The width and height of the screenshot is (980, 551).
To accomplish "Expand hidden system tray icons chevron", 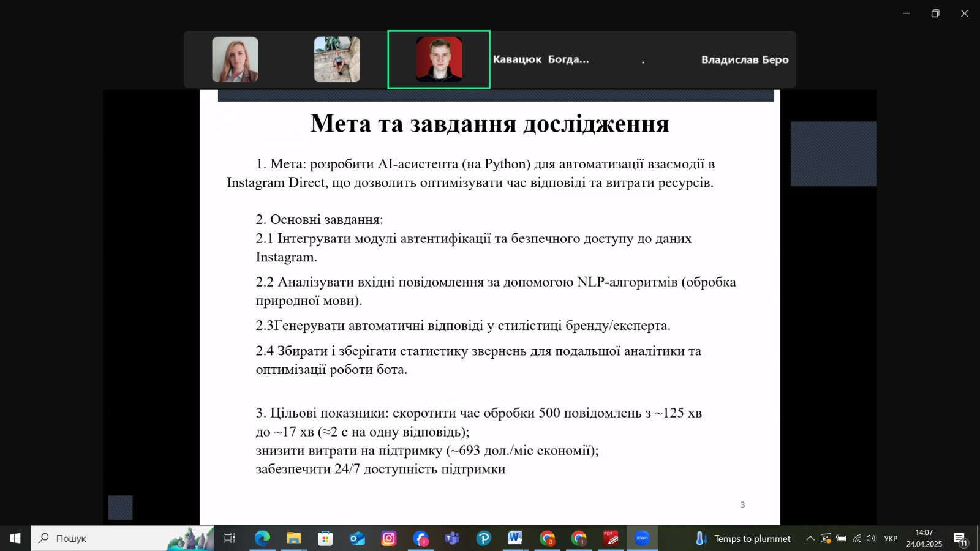I will [810, 538].
